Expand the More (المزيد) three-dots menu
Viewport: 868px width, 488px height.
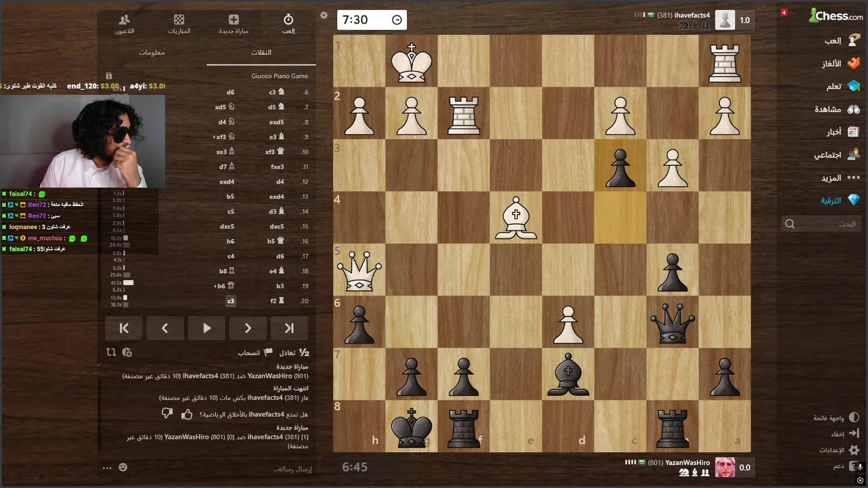[x=840, y=178]
